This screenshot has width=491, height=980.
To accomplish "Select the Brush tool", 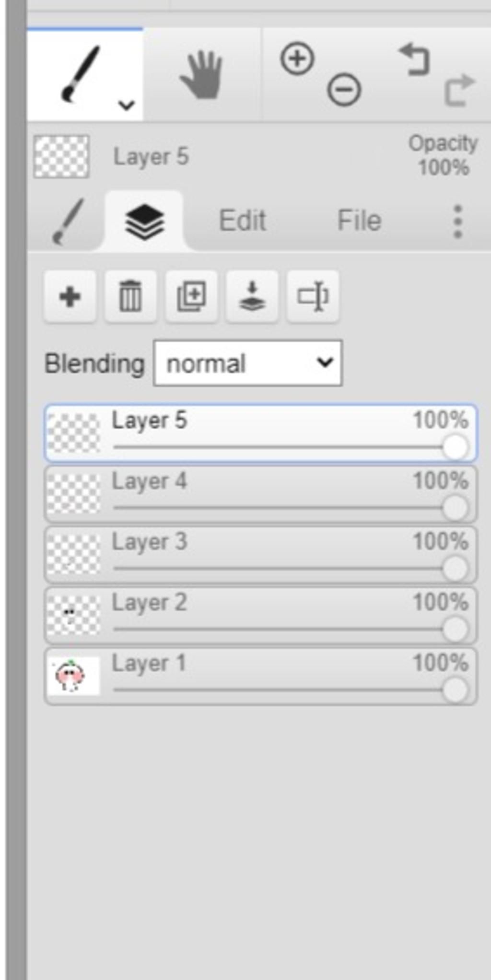I will [x=81, y=74].
